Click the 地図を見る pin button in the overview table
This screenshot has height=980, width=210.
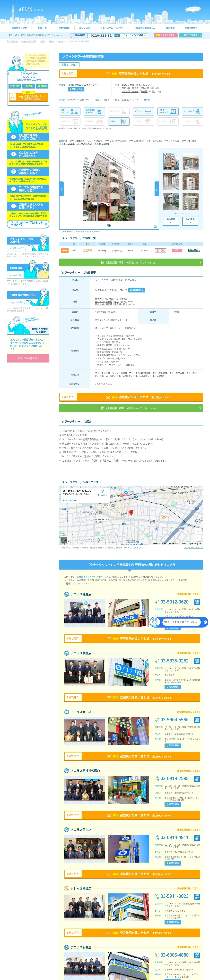point(136,290)
